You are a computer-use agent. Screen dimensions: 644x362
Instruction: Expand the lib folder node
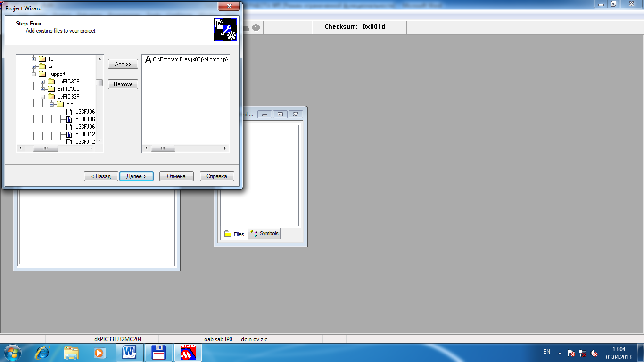coord(34,59)
